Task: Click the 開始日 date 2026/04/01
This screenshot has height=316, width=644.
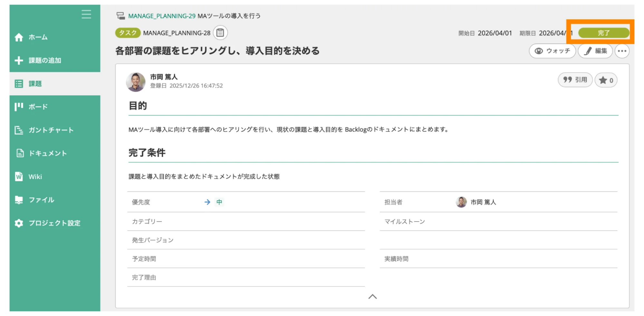Action: pyautogui.click(x=495, y=33)
